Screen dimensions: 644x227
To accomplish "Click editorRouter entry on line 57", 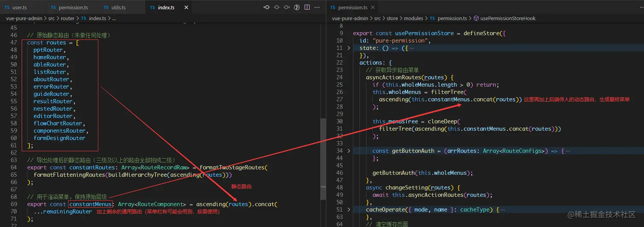I will 53,116.
